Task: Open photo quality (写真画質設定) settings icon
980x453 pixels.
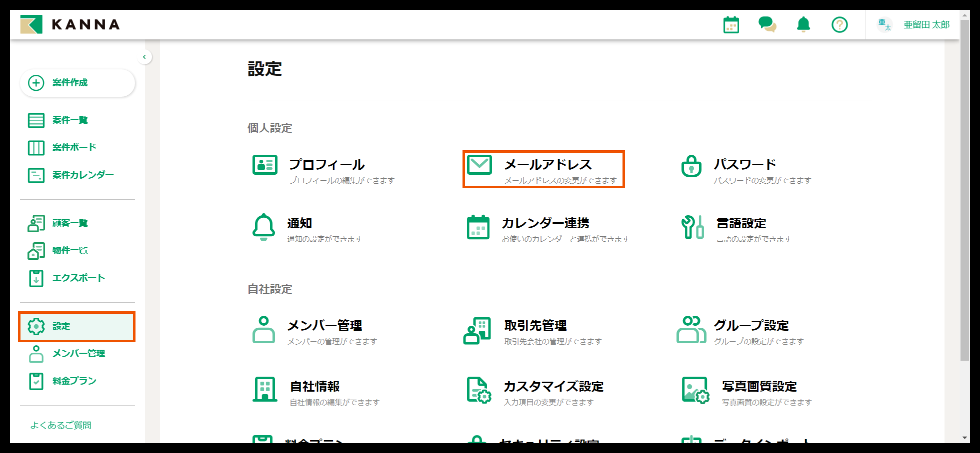Action: click(x=695, y=390)
